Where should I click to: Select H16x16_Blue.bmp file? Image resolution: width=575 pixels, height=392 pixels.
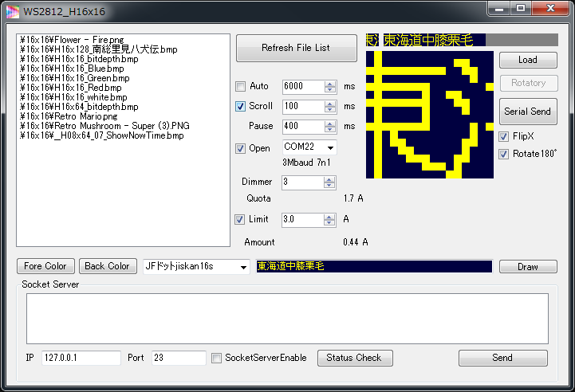pos(72,69)
